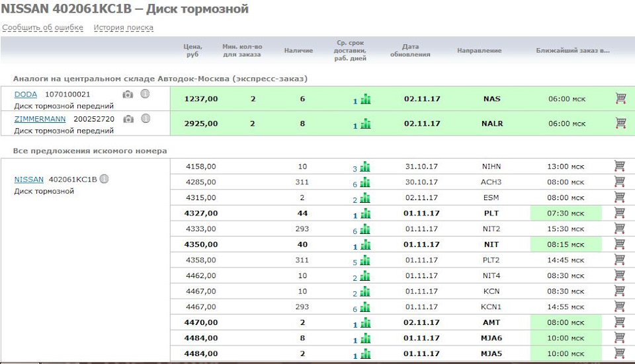Open photo of the DODA brake disc
Screen dimensions: 635x364
pos(128,94)
